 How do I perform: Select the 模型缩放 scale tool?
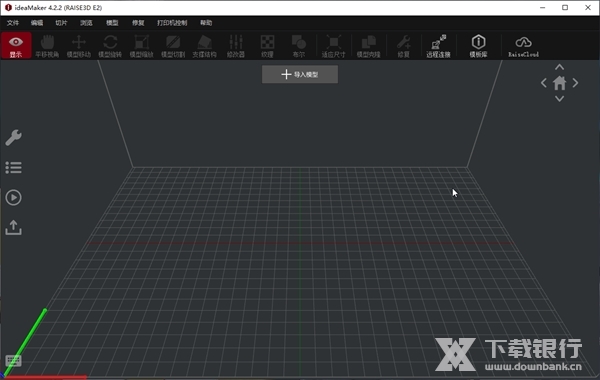[142, 46]
